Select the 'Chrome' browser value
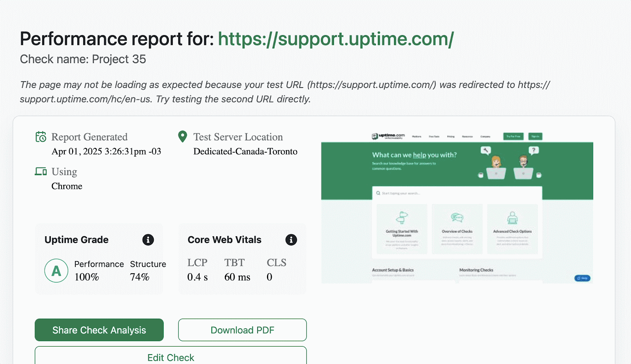The image size is (631, 364). click(67, 186)
